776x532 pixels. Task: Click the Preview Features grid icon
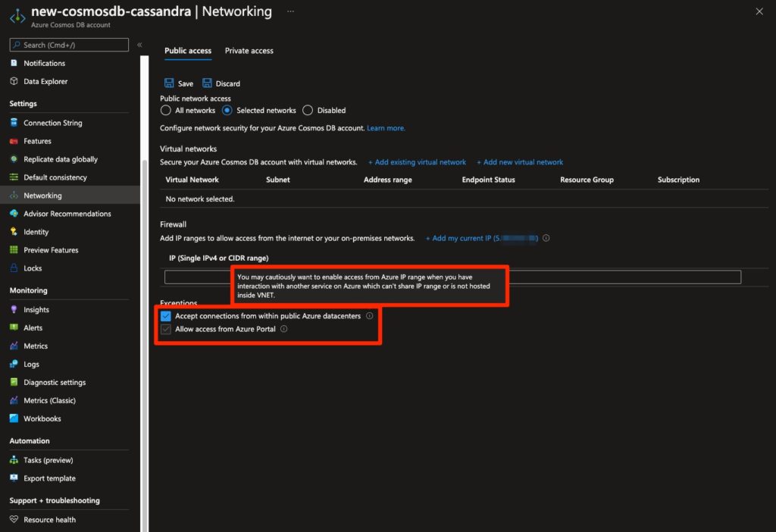click(14, 250)
